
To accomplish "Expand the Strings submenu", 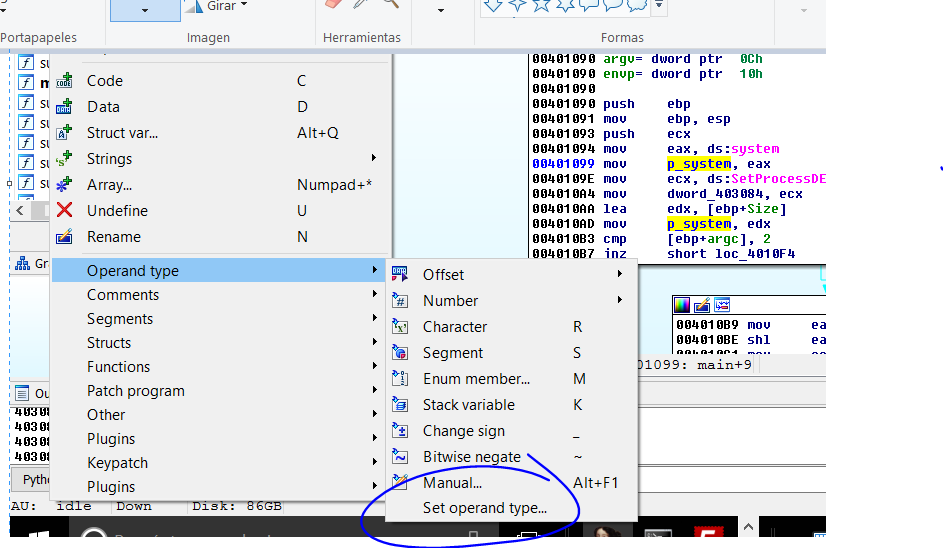I will click(109, 159).
